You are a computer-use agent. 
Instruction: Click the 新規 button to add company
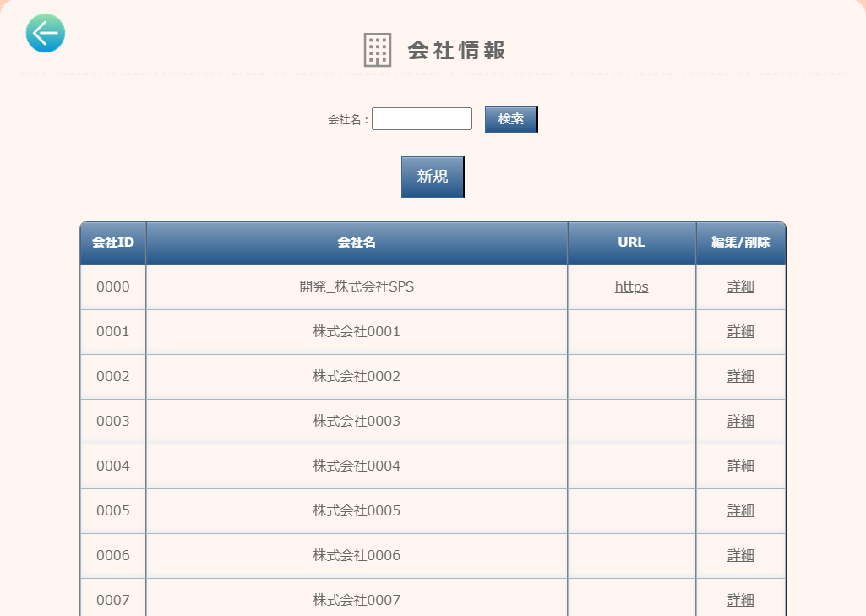[x=433, y=177]
